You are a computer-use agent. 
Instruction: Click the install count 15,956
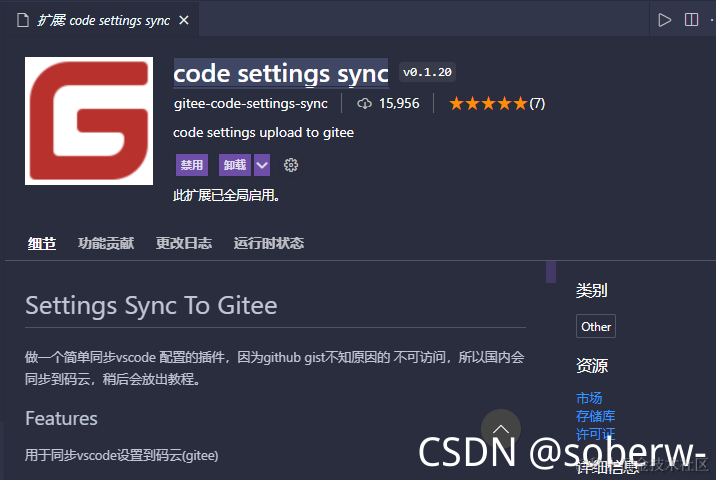pos(399,104)
